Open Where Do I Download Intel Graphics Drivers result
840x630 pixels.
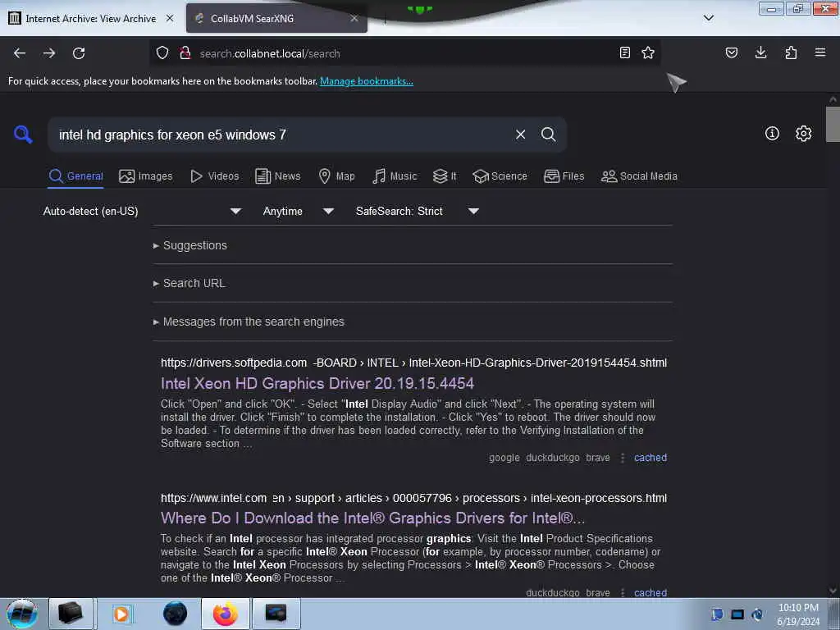(373, 518)
